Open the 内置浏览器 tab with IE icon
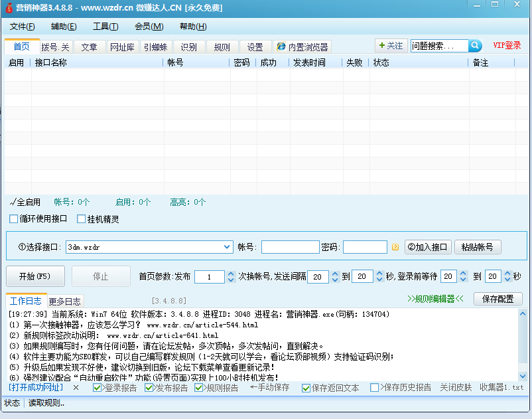 pos(302,47)
